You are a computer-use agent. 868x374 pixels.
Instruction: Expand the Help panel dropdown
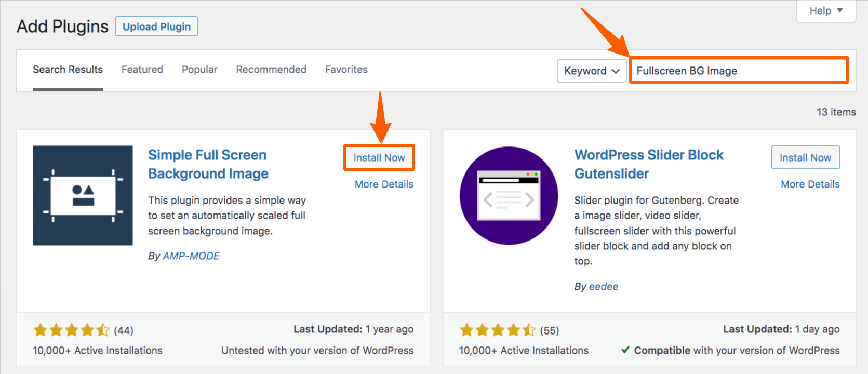coord(825,10)
